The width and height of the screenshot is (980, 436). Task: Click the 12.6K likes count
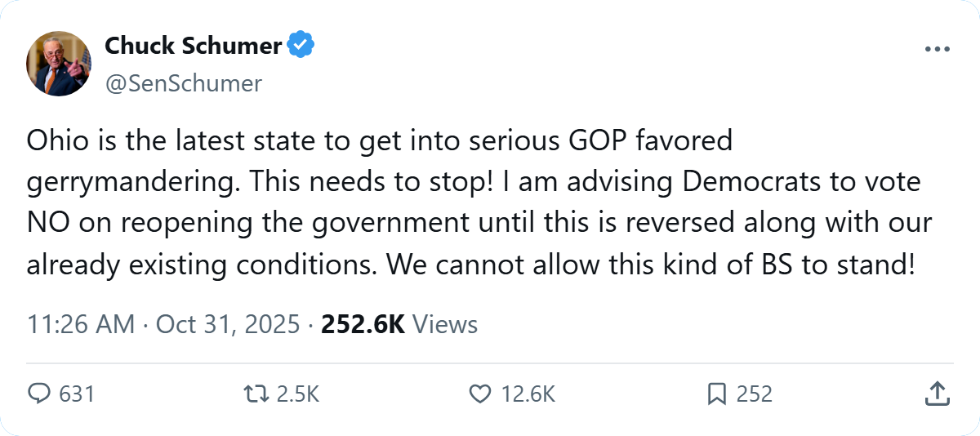tap(528, 394)
